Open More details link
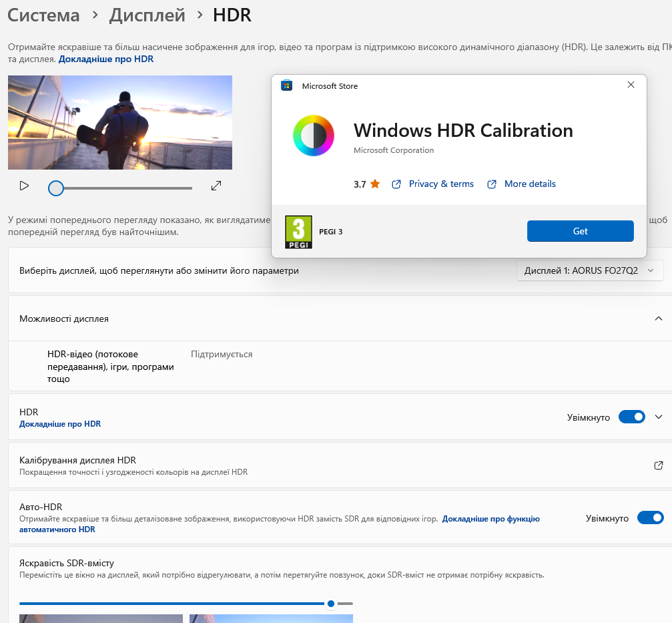 tap(530, 184)
